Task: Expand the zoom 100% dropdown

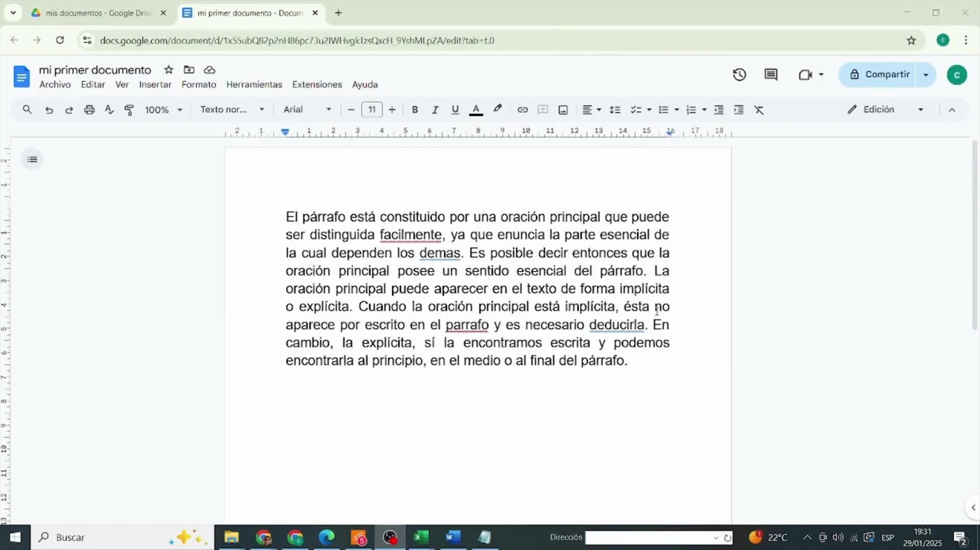Action: tap(163, 110)
